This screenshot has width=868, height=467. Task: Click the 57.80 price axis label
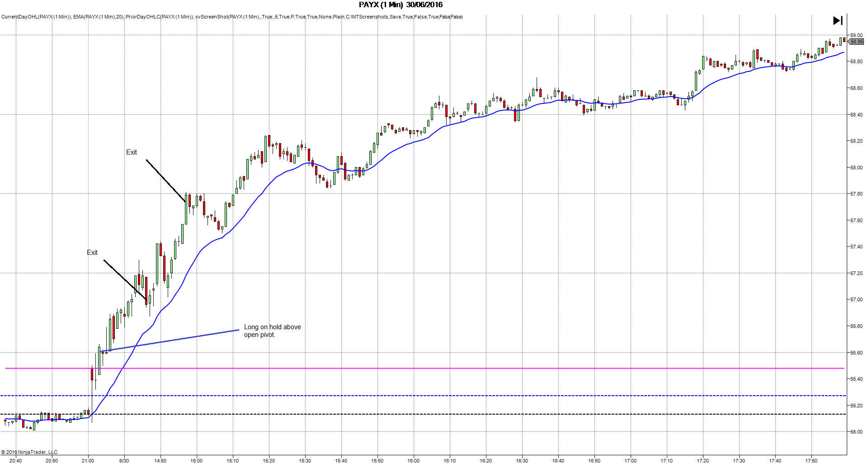[x=856, y=194]
